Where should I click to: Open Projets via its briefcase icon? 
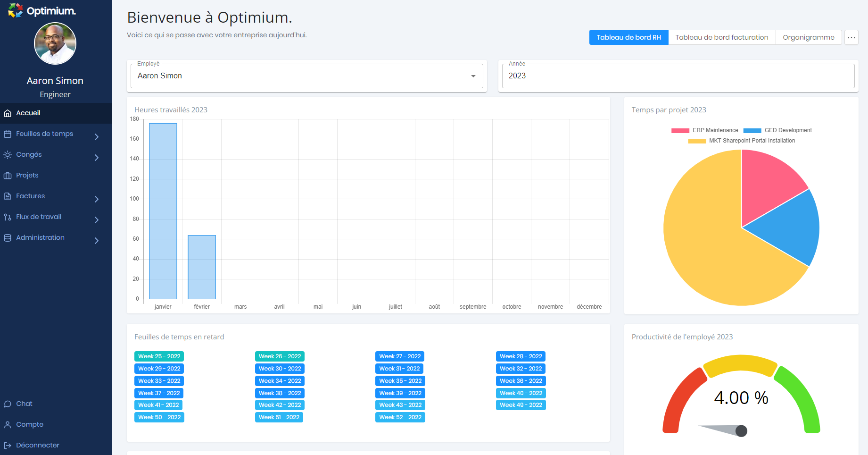(x=8, y=176)
